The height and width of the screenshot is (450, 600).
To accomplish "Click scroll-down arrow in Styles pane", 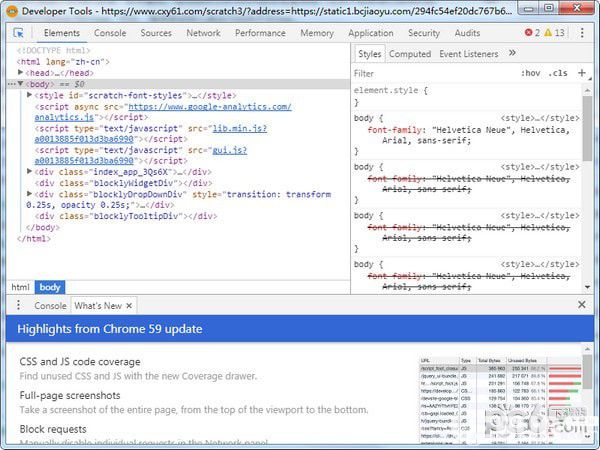I will 587,287.
